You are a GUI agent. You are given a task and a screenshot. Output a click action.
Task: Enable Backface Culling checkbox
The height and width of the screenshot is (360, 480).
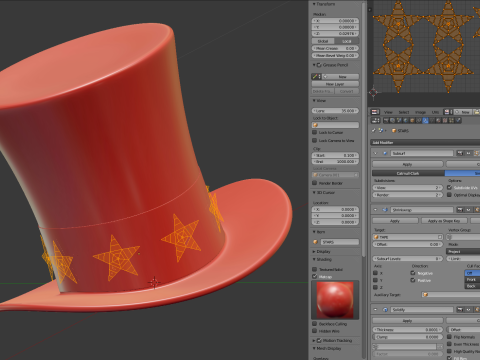tap(314, 324)
